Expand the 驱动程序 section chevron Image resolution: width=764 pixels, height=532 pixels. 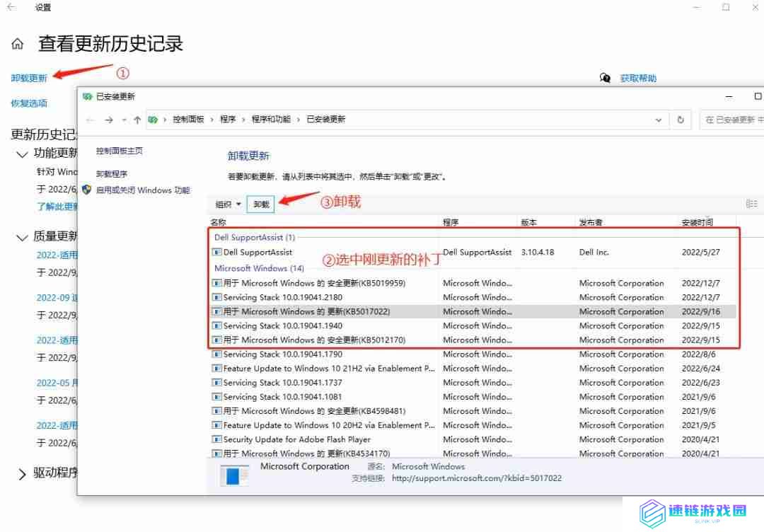22,474
